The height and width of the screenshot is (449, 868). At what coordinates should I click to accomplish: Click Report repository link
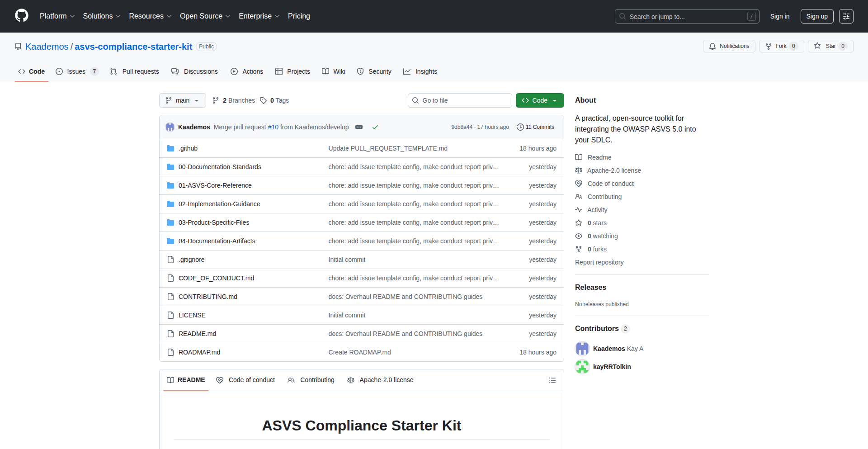599,262
